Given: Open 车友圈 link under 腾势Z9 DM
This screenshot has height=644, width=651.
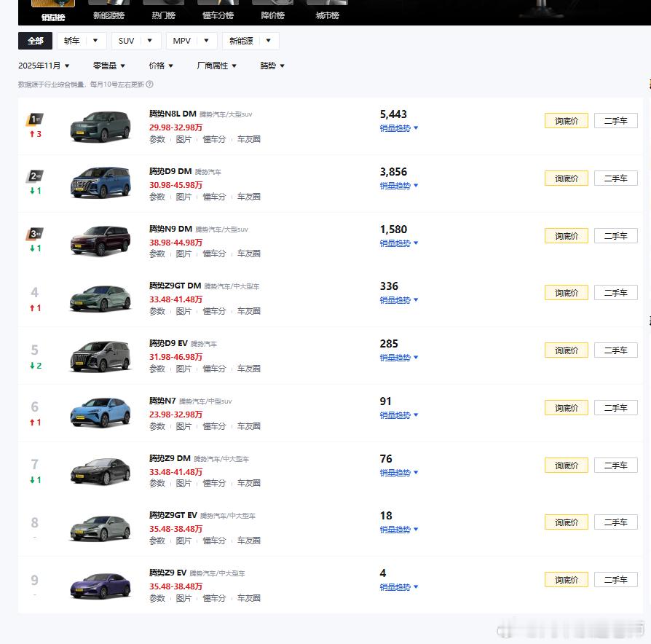Looking at the screenshot, I should pos(249,483).
